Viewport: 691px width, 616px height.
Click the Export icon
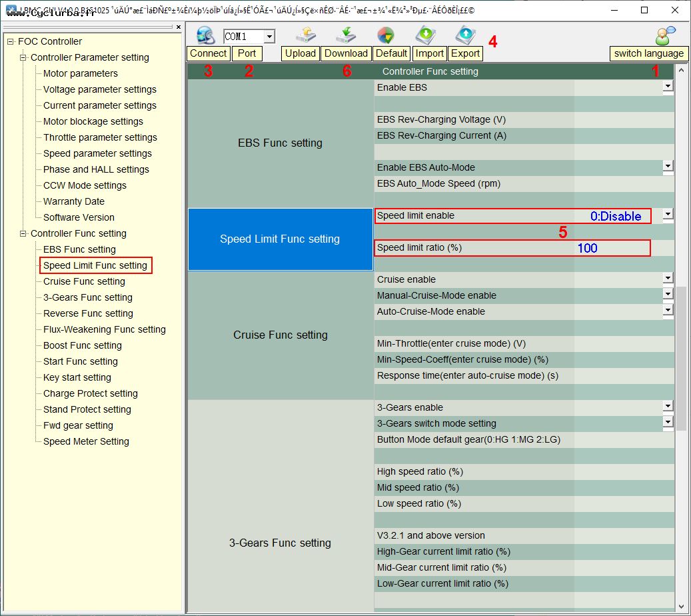464,35
